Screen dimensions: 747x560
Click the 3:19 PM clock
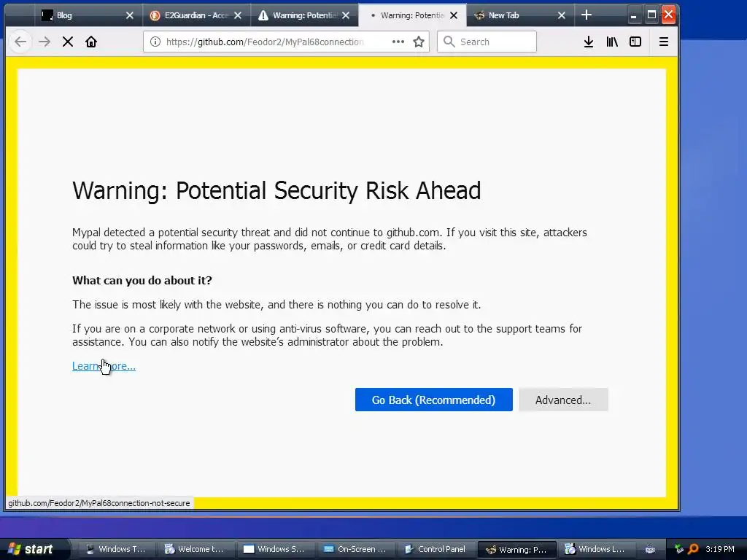(720, 549)
